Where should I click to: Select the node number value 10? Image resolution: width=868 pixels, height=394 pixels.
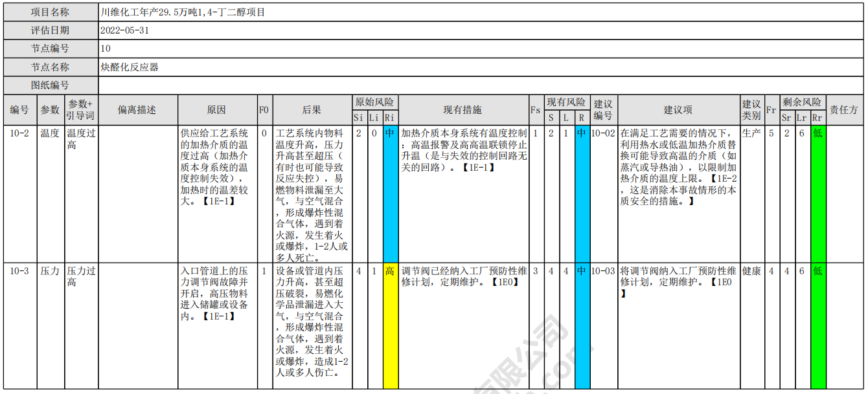tap(106, 49)
